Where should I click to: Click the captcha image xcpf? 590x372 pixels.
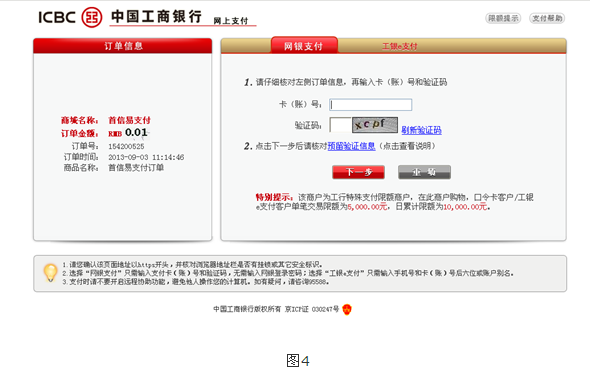[375, 125]
